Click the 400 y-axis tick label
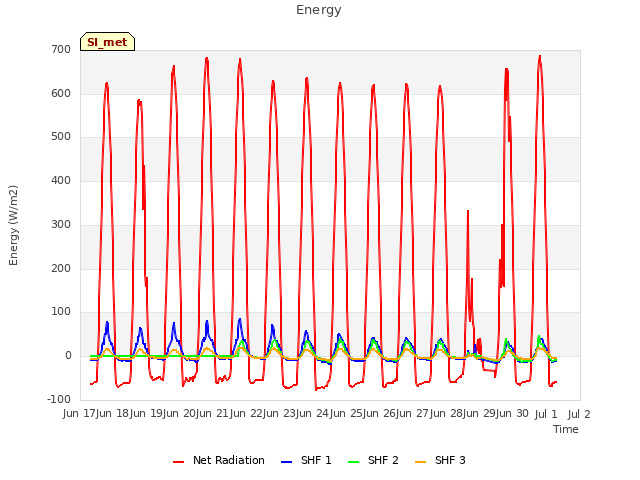This screenshot has height=480, width=640. 61,180
